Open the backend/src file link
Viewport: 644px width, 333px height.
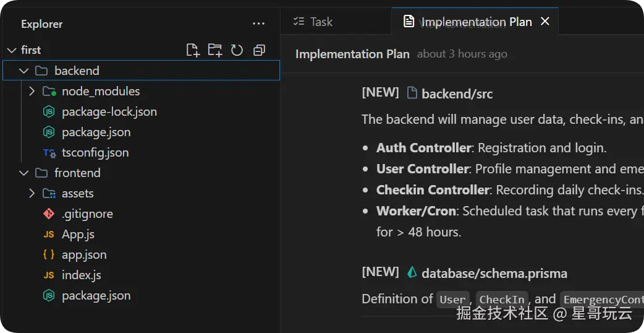tap(457, 94)
